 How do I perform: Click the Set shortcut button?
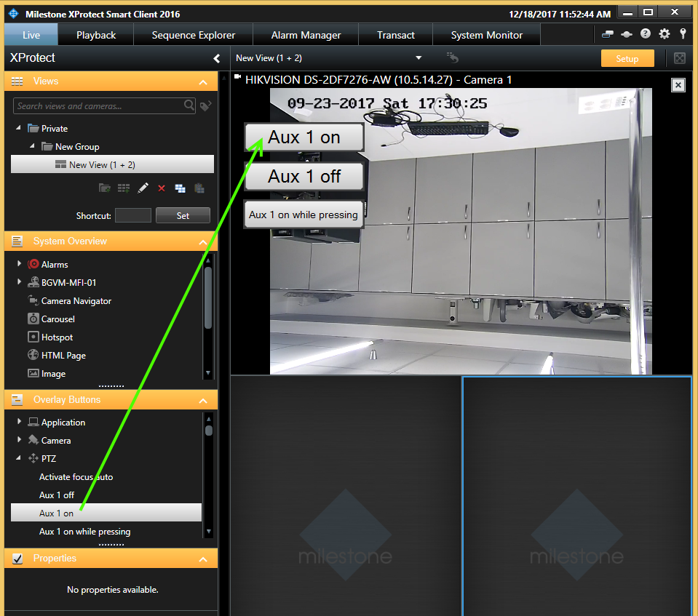click(x=183, y=216)
